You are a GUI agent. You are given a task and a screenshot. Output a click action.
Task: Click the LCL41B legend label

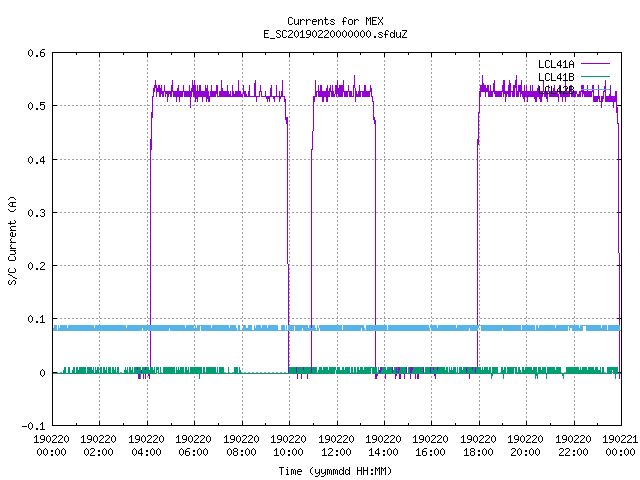pos(556,77)
